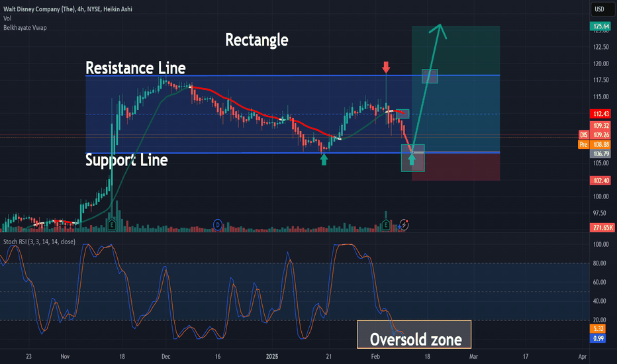The width and height of the screenshot is (617, 364).
Task: Select the Stoch RSI indicator legend
Action: coord(39,242)
